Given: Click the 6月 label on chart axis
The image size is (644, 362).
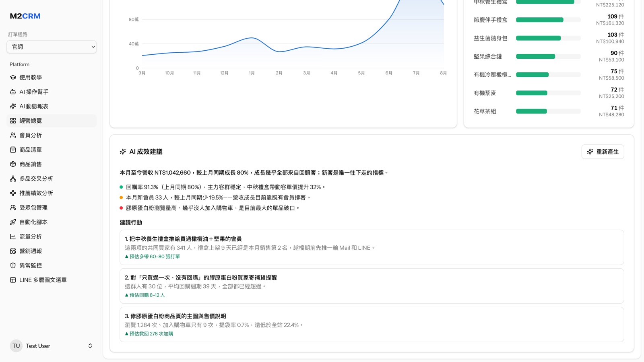Looking at the screenshot, I should click(389, 73).
